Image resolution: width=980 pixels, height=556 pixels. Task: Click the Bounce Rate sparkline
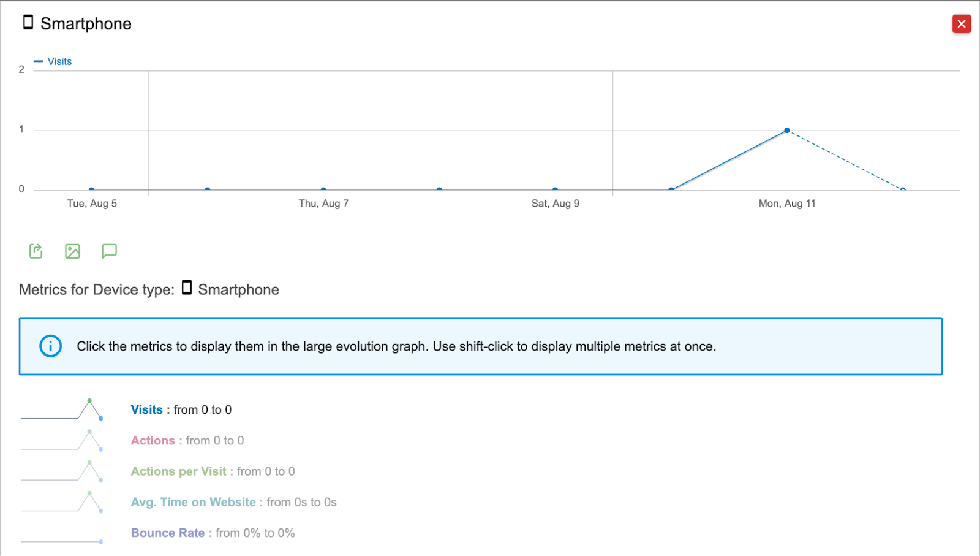(61, 540)
